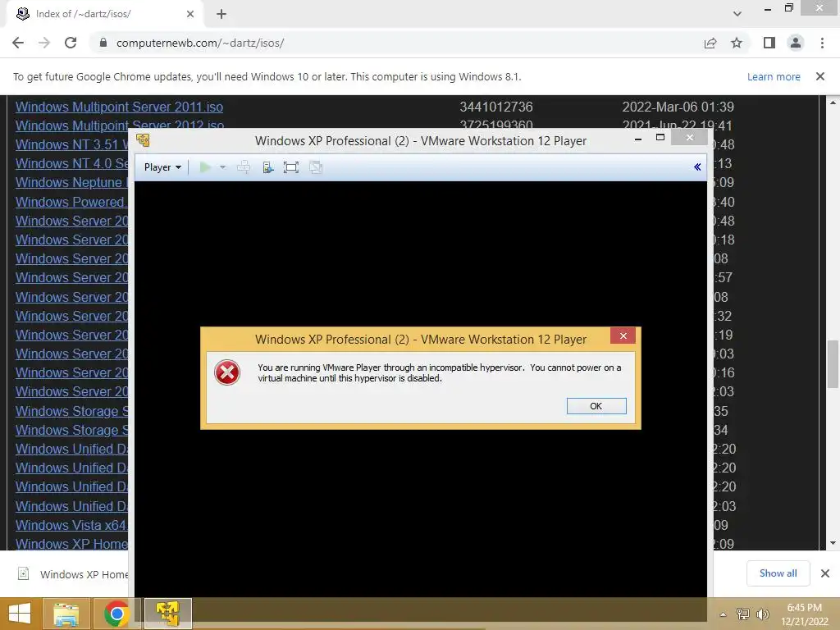Open the Windows Vista x64 link
Image resolution: width=840 pixels, height=630 pixels.
click(x=71, y=526)
